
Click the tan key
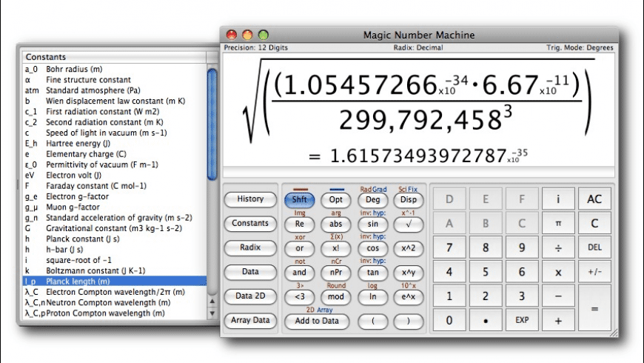(x=372, y=273)
